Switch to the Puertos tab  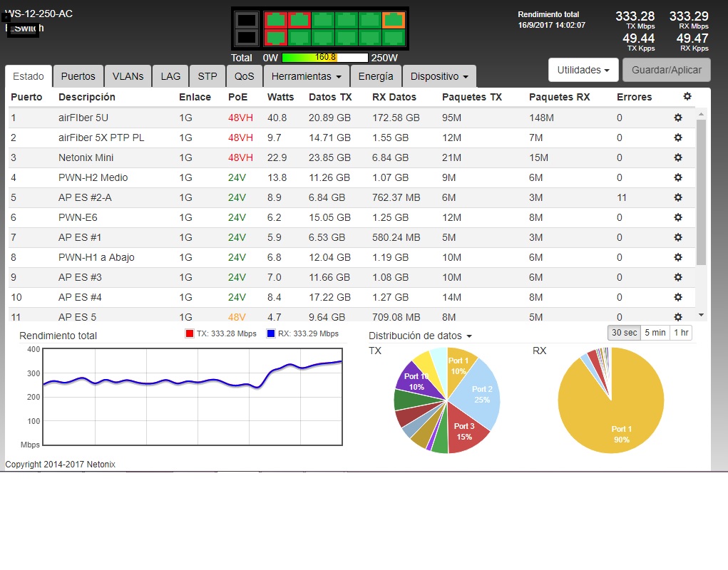[x=78, y=76]
